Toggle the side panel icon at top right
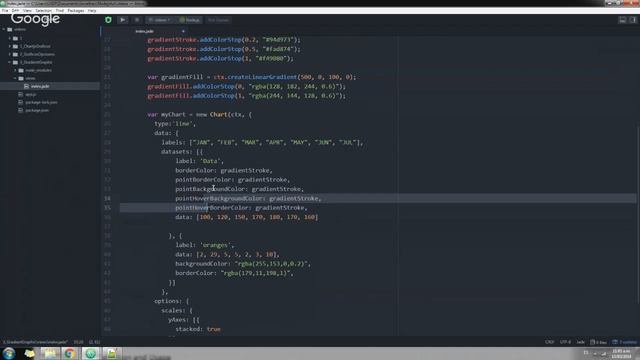 click(x=633, y=20)
